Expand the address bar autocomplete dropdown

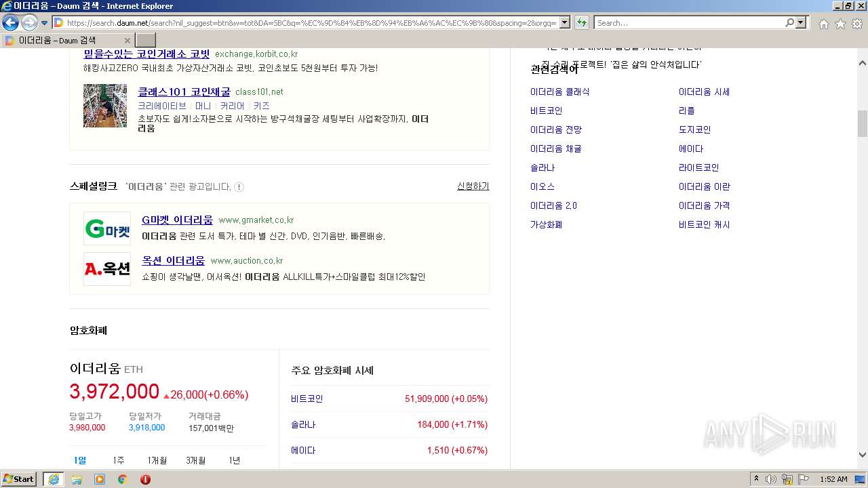tap(564, 23)
